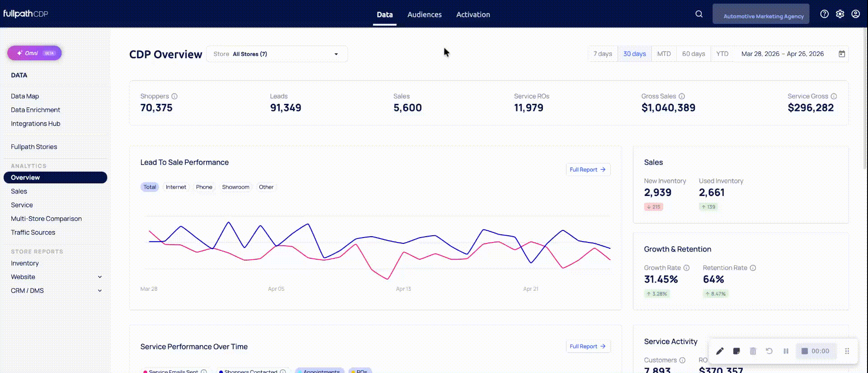Open Full Report for Lead To Sale Performance

588,169
